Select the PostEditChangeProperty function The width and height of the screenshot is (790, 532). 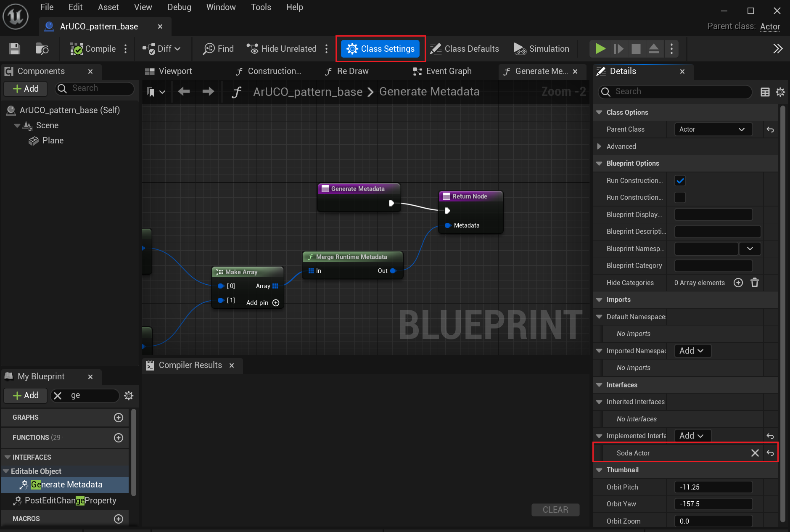point(64,500)
